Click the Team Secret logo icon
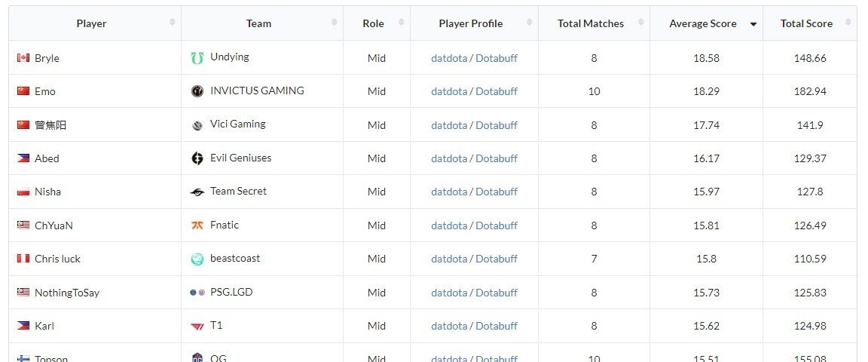Screen dimensions: 868x362 click(x=197, y=192)
